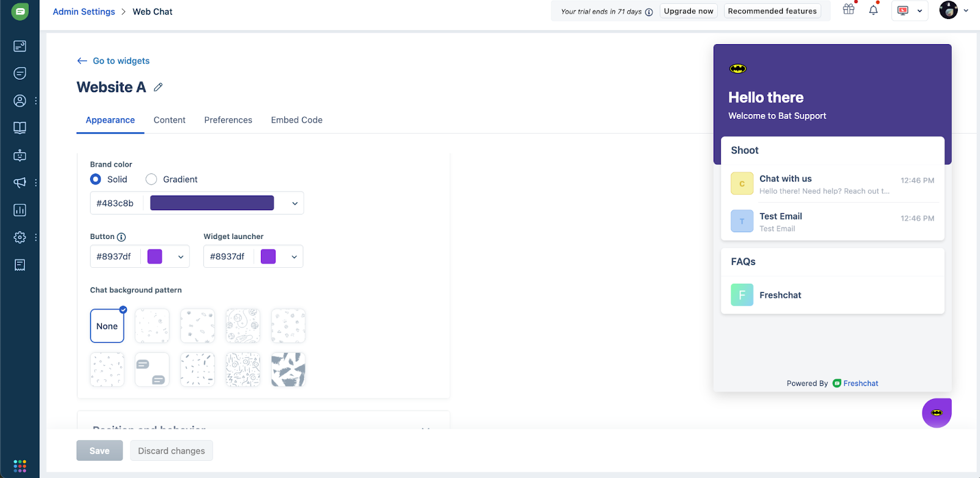Open the knowledge base book icon
Screen dimensions: 980x478
tap(20, 127)
